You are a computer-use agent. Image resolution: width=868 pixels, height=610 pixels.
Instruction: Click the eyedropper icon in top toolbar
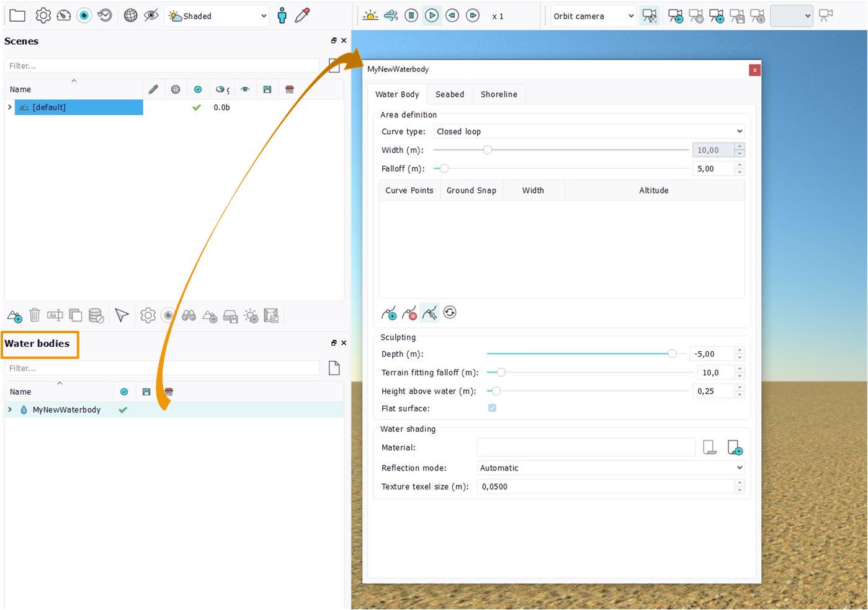click(302, 16)
